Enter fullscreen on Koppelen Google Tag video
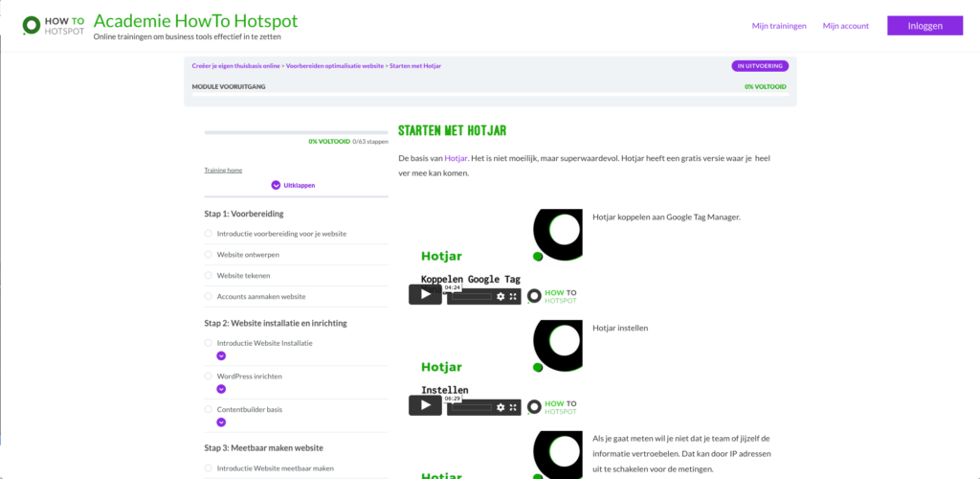Screen dimensions: 980x479 [x=514, y=297]
